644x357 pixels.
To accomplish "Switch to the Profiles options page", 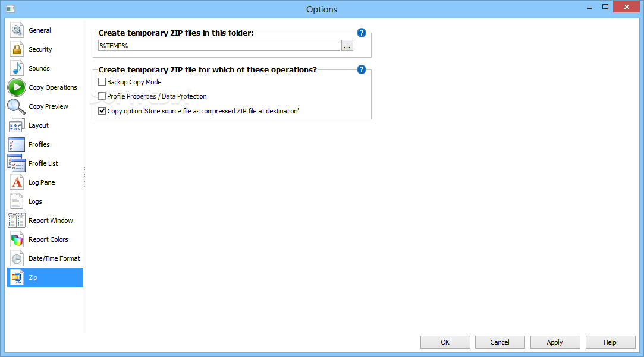I will (x=39, y=144).
